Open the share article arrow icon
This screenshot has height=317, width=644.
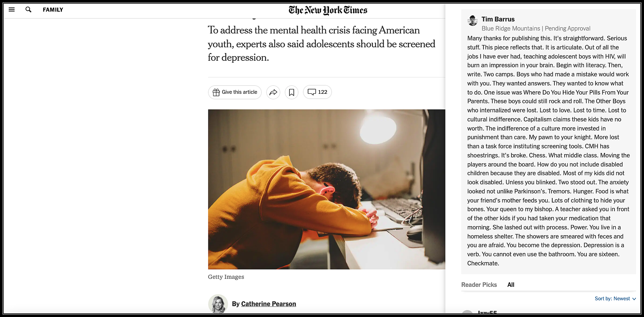pyautogui.click(x=273, y=92)
